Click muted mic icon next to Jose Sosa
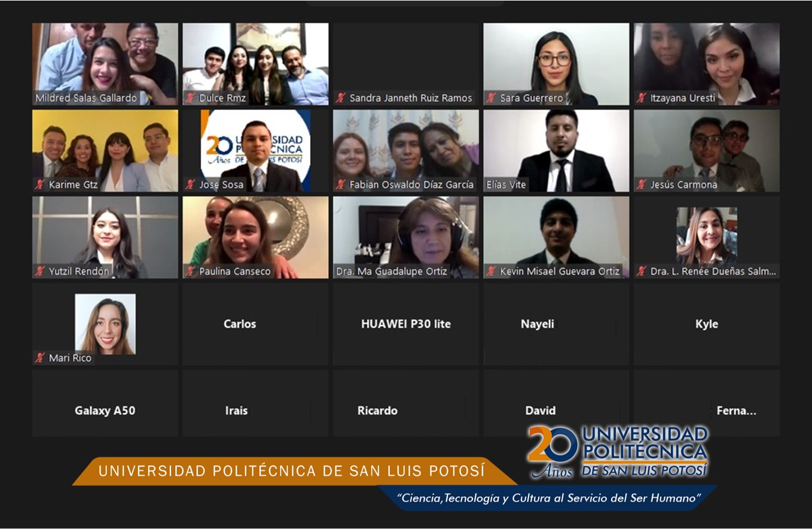The image size is (812, 529). tap(191, 185)
